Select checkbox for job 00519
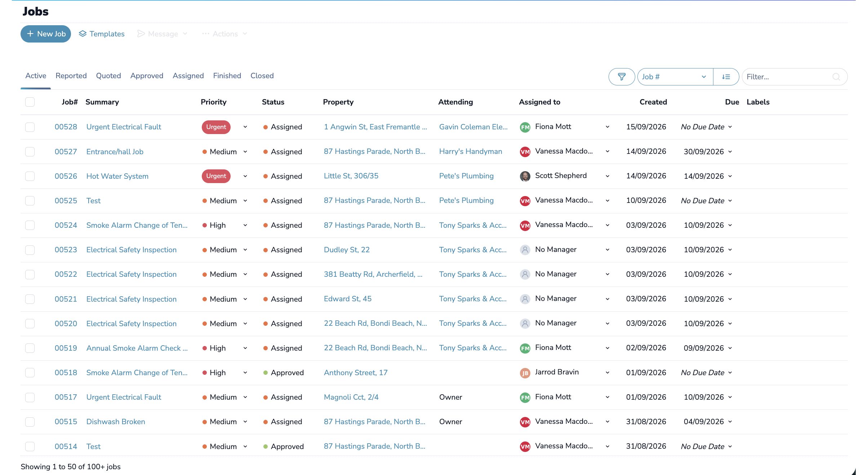Viewport: 868px width, 475px height. tap(30, 348)
